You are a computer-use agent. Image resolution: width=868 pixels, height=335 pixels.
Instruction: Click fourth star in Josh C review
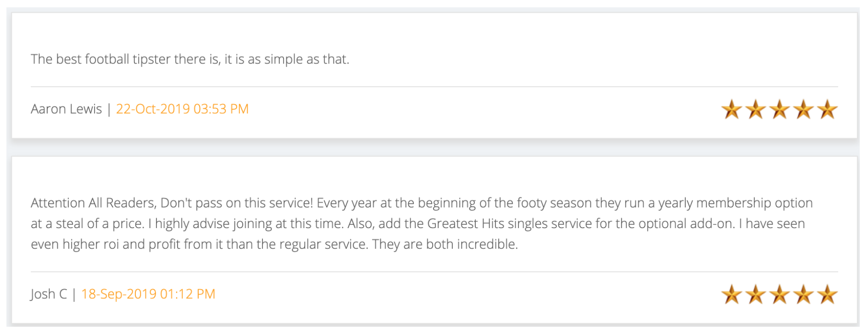coord(803,295)
